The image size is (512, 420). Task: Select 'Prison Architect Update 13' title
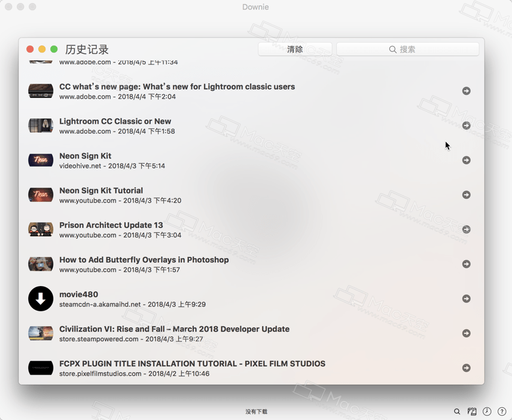tap(111, 225)
